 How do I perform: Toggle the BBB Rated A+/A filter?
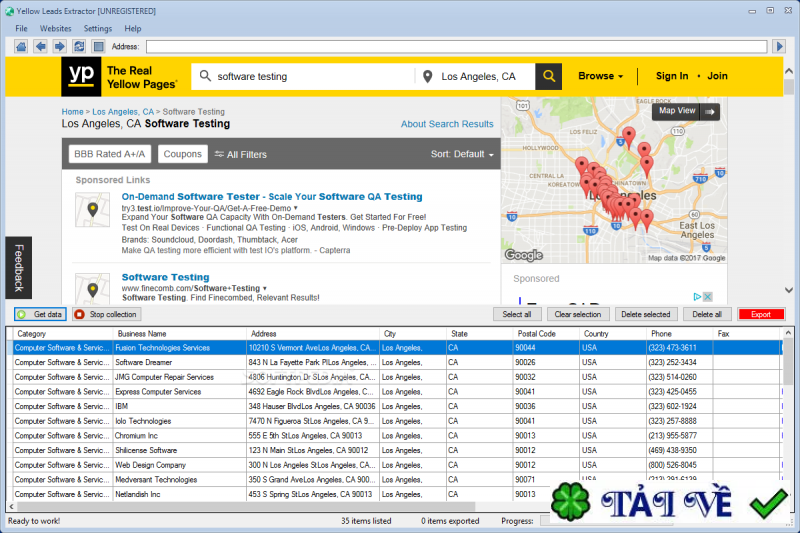110,154
